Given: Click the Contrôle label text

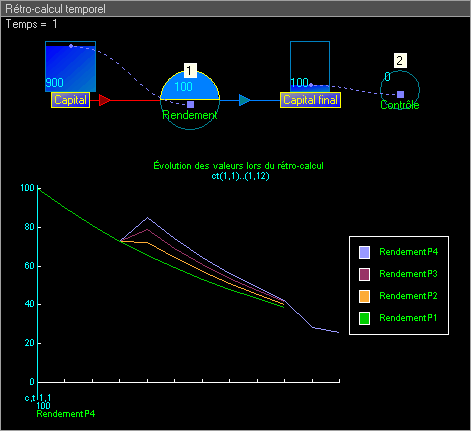Looking at the screenshot, I should coord(400,105).
